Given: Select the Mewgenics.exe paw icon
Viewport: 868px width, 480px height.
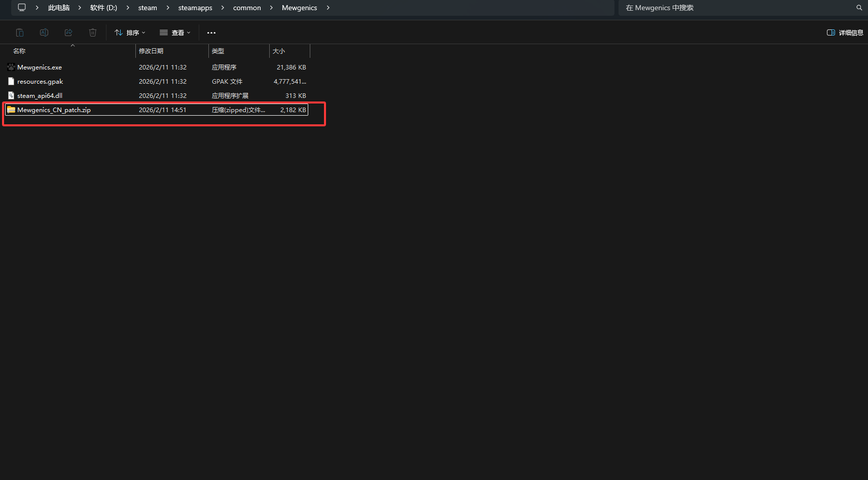Looking at the screenshot, I should (x=11, y=67).
